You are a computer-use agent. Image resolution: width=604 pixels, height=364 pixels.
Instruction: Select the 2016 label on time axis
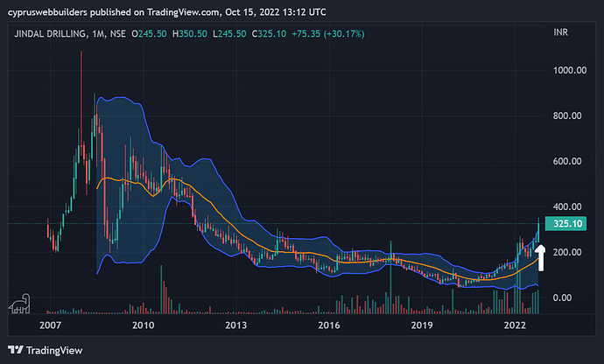click(x=329, y=325)
